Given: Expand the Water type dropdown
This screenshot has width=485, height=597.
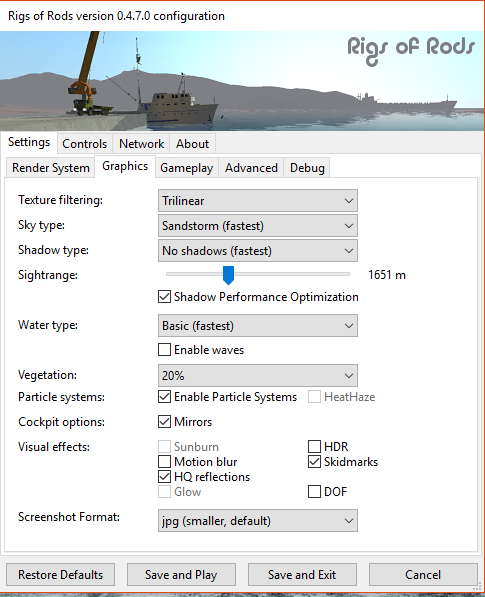Looking at the screenshot, I should point(258,326).
